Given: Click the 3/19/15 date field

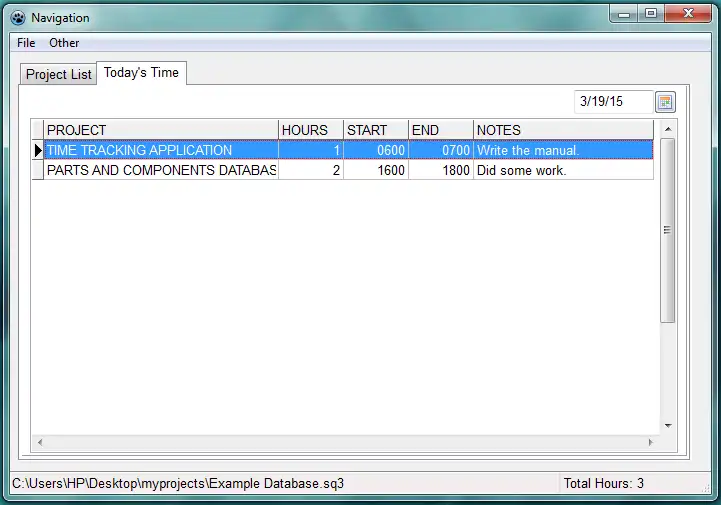Looking at the screenshot, I should 614,102.
